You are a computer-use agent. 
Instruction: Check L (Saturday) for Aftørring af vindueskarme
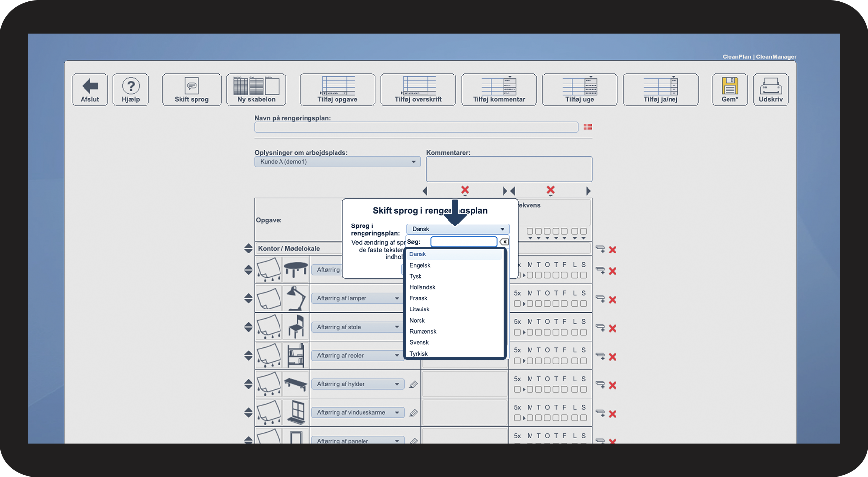point(575,418)
